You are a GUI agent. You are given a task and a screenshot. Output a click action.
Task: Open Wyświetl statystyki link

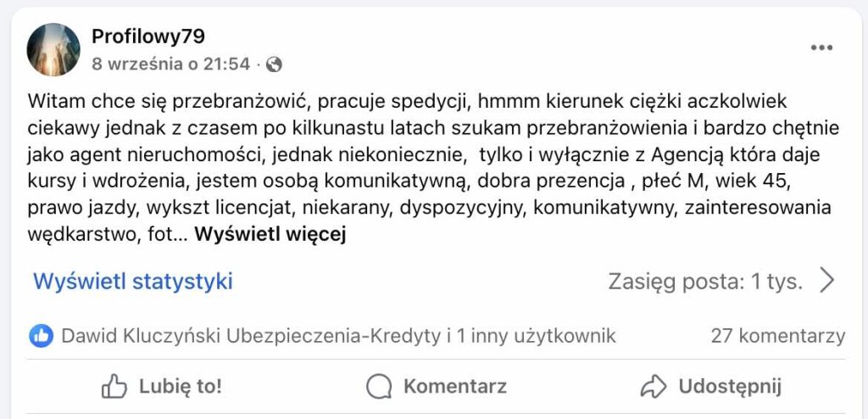point(132,282)
